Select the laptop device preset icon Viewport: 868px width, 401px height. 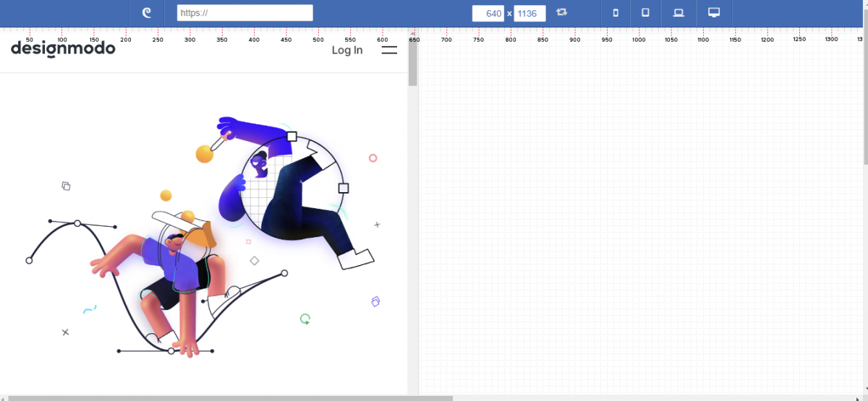tap(678, 13)
